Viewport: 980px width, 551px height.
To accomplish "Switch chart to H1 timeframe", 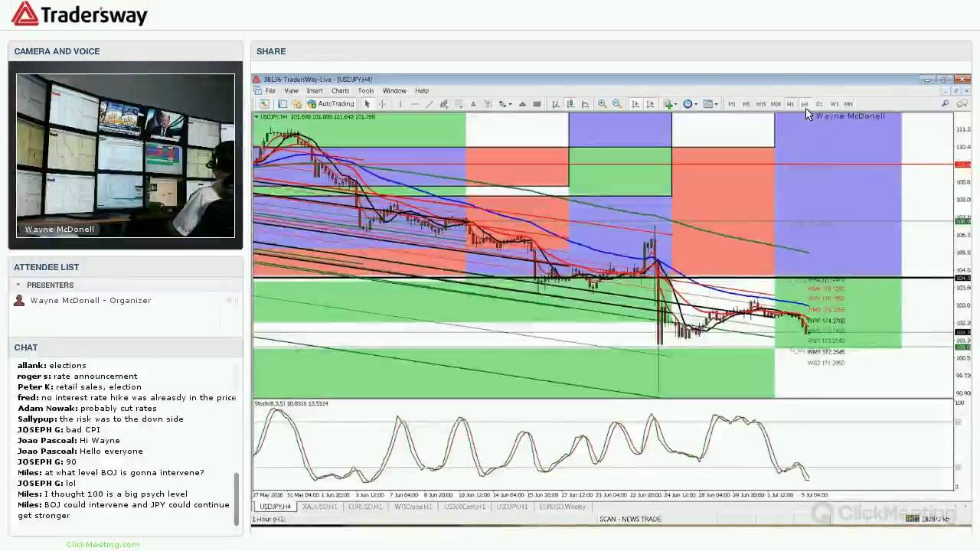I will (x=790, y=104).
